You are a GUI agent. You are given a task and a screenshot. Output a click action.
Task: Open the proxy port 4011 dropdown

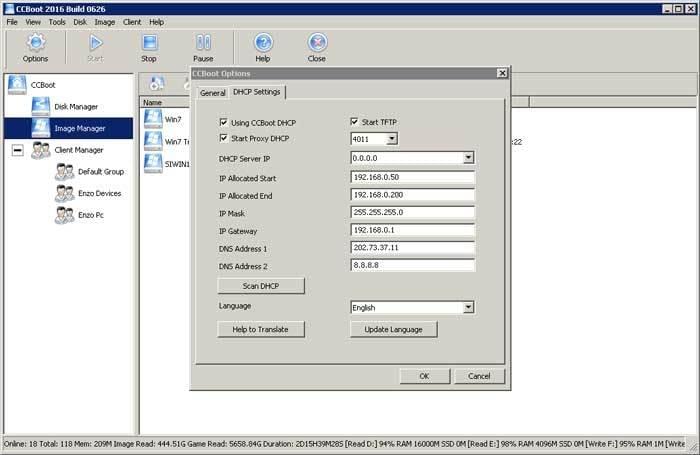click(x=391, y=139)
